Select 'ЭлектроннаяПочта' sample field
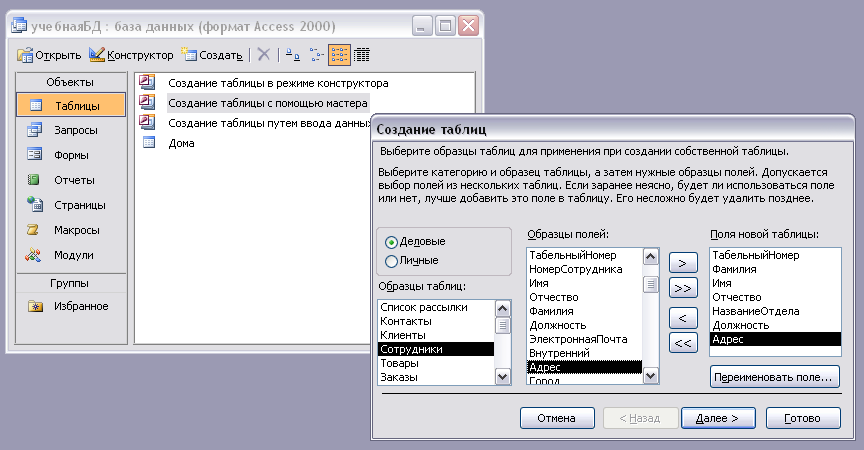864x450 pixels. click(x=585, y=339)
